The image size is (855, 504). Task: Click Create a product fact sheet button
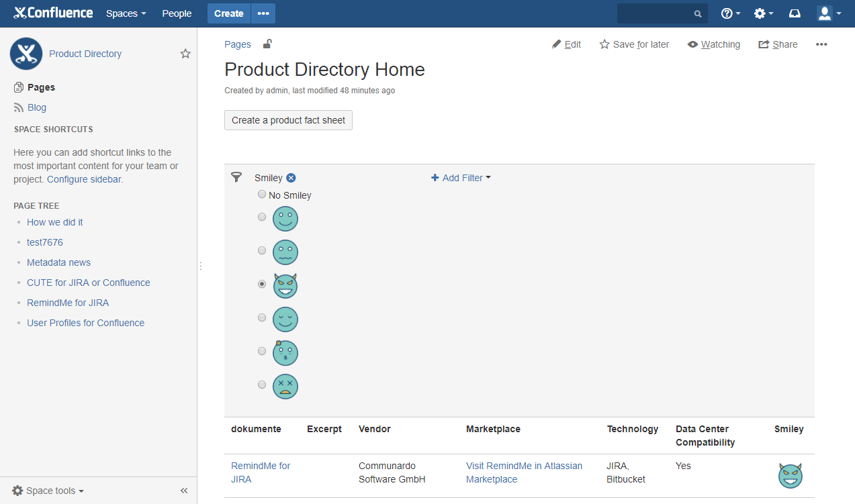288,120
